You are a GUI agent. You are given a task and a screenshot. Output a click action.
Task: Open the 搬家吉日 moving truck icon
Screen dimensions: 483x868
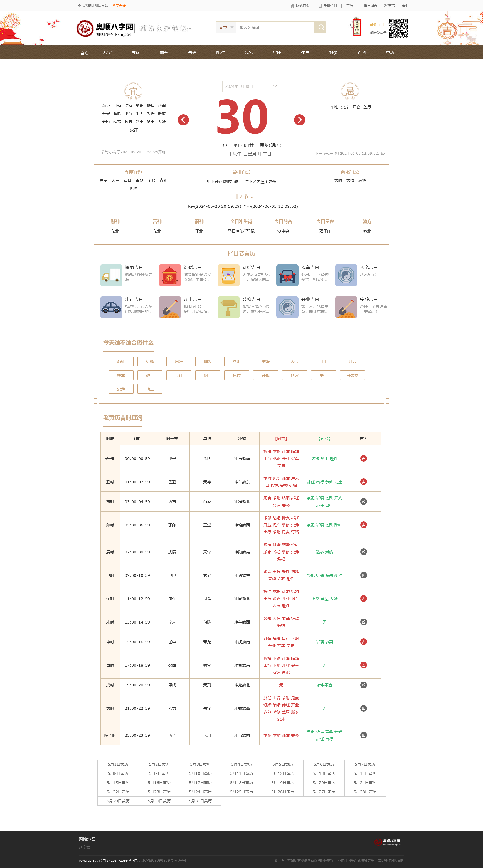pyautogui.click(x=111, y=275)
